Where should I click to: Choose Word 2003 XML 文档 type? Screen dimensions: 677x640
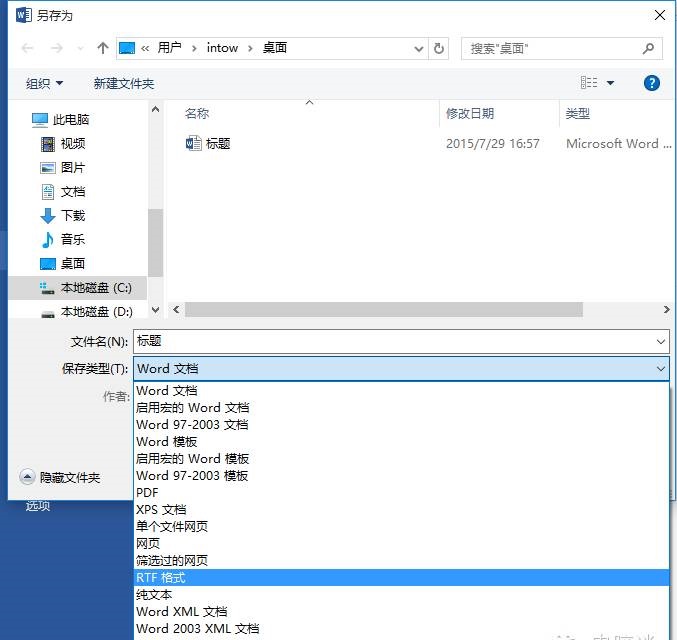click(402, 629)
